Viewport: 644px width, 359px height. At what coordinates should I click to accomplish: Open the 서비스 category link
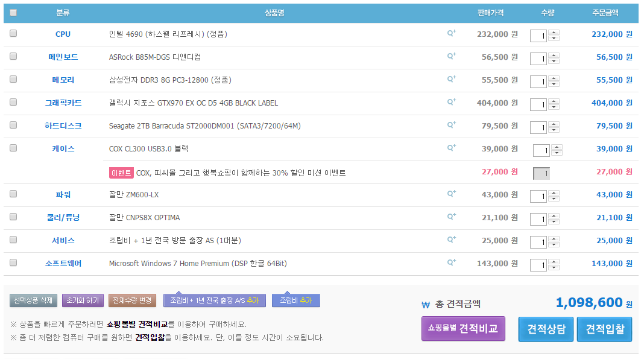[x=63, y=241]
